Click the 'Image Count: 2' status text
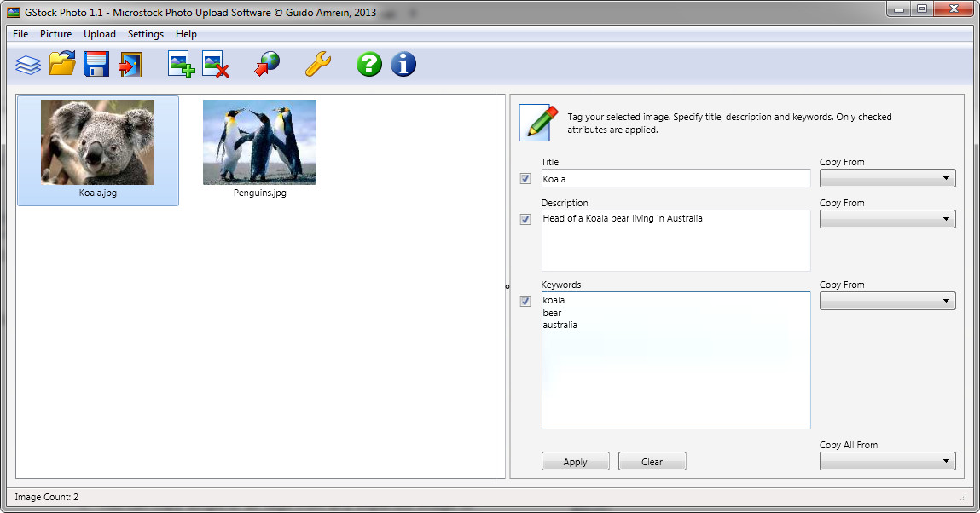Viewport: 980px width, 513px height. (46, 497)
